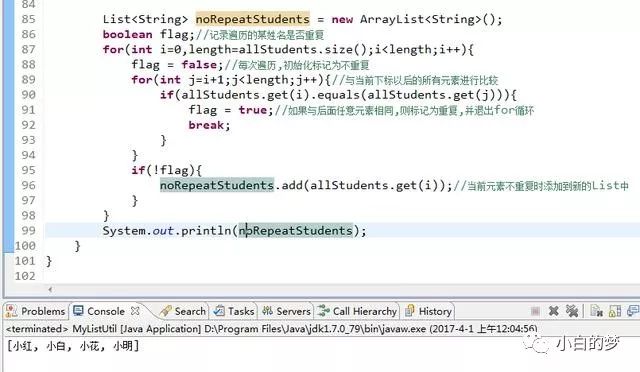Open the Tasks tab
The width and height of the screenshot is (640, 372).
234,311
